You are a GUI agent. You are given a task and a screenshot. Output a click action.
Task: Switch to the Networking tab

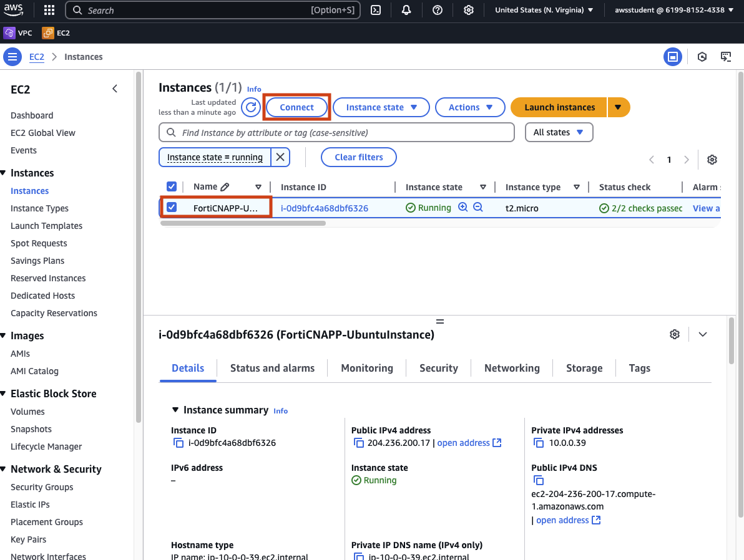pos(512,368)
